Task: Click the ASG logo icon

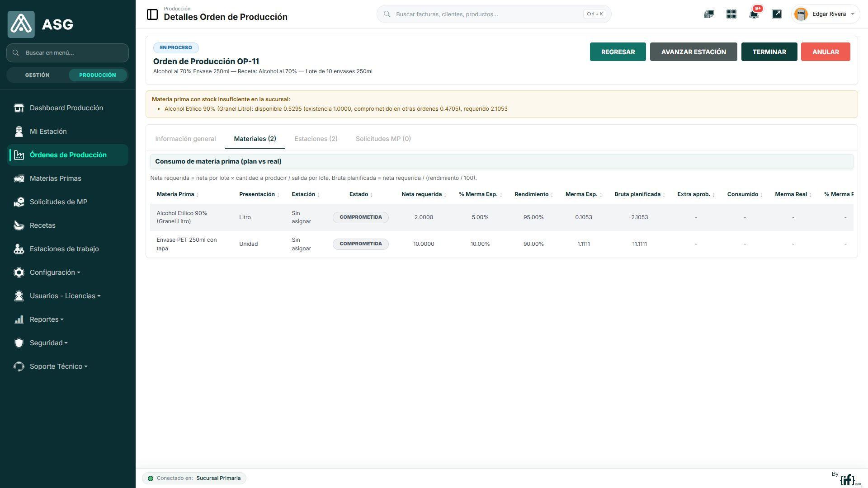Action: (21, 24)
